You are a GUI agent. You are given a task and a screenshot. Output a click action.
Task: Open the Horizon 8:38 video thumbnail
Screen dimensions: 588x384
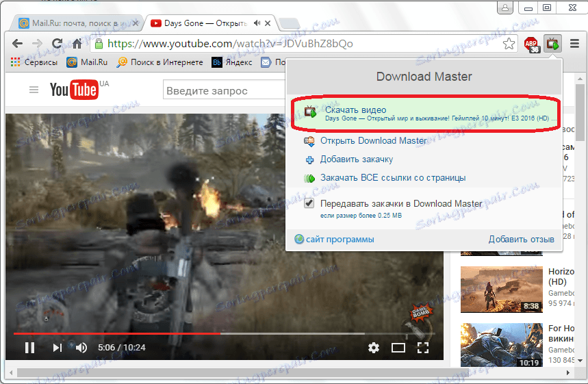(501, 290)
